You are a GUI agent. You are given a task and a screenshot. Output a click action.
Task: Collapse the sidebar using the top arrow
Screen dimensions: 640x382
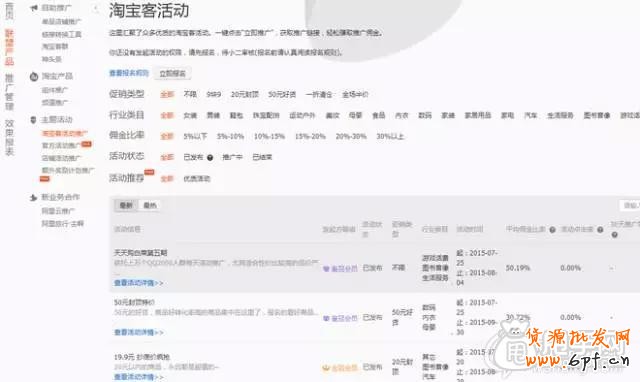tap(96, 8)
